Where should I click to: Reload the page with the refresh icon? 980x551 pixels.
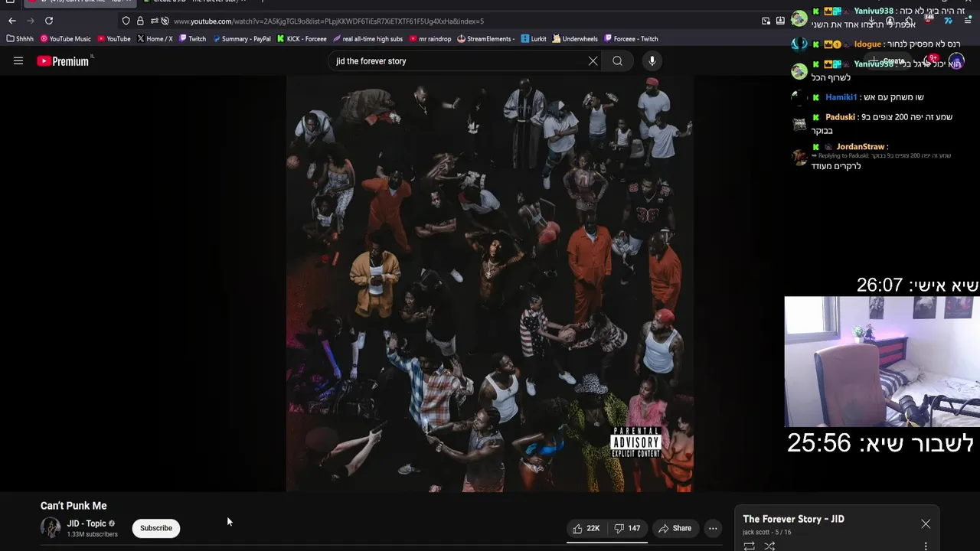[x=49, y=21]
